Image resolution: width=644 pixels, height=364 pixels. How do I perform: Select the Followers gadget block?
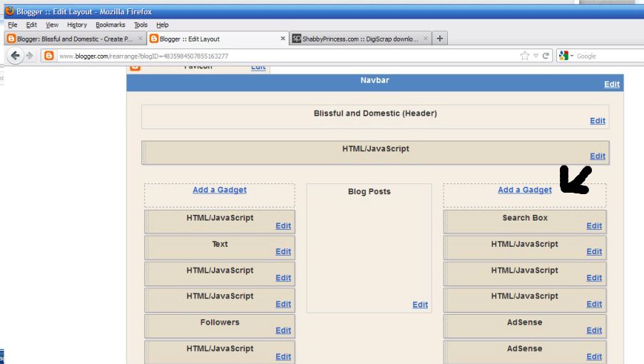(220, 326)
